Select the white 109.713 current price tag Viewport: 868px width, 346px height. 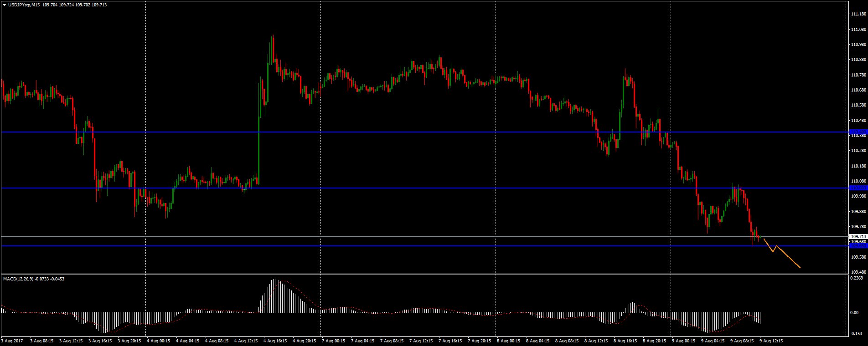[x=858, y=237]
